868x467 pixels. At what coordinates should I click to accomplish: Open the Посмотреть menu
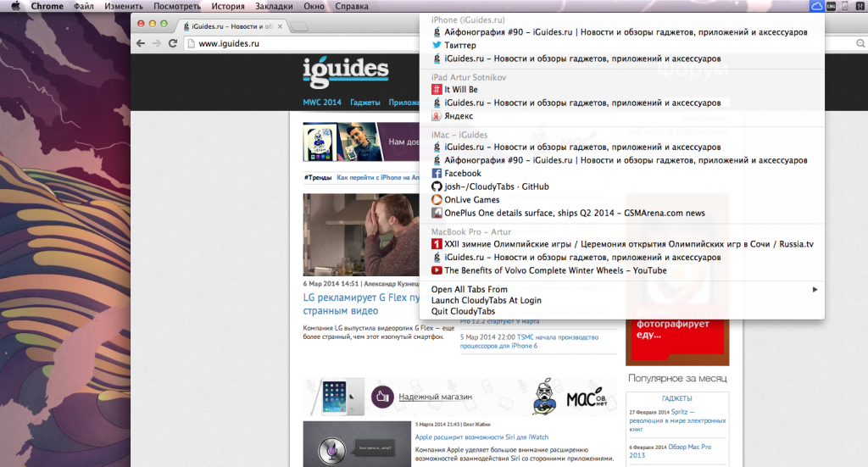(177, 6)
